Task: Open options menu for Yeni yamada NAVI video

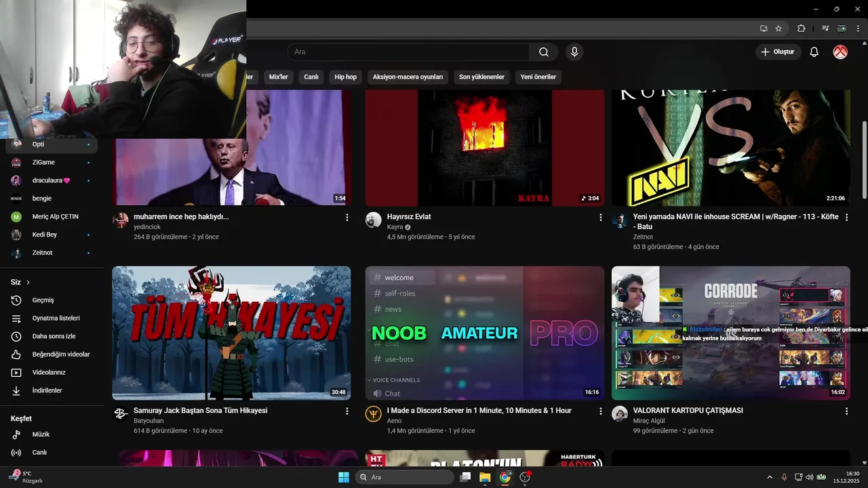Action: (846, 218)
